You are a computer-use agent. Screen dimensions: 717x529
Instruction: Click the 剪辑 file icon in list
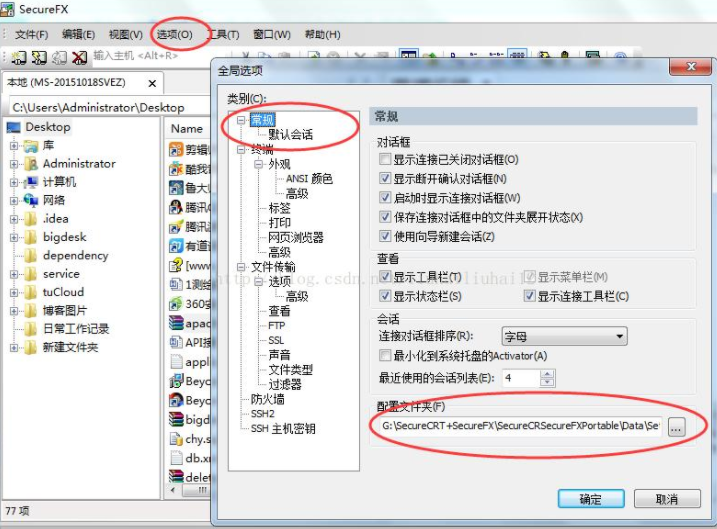[x=176, y=150]
